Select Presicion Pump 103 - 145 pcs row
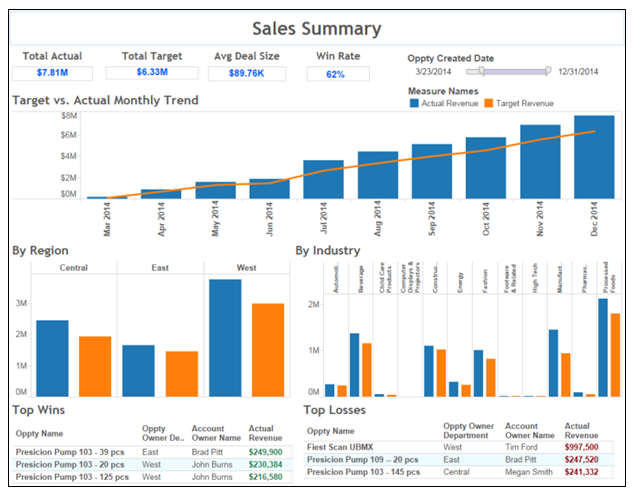Image resolution: width=633 pixels, height=492 pixels. (x=459, y=472)
